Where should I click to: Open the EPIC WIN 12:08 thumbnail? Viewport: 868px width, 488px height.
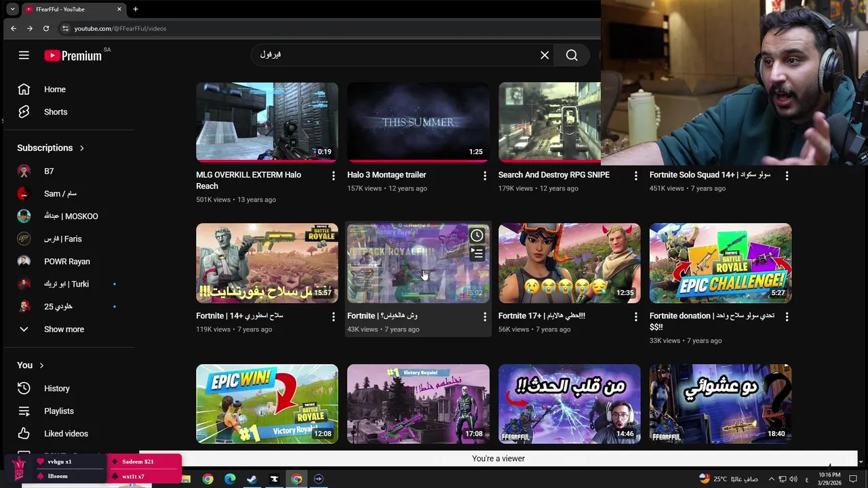tap(267, 404)
